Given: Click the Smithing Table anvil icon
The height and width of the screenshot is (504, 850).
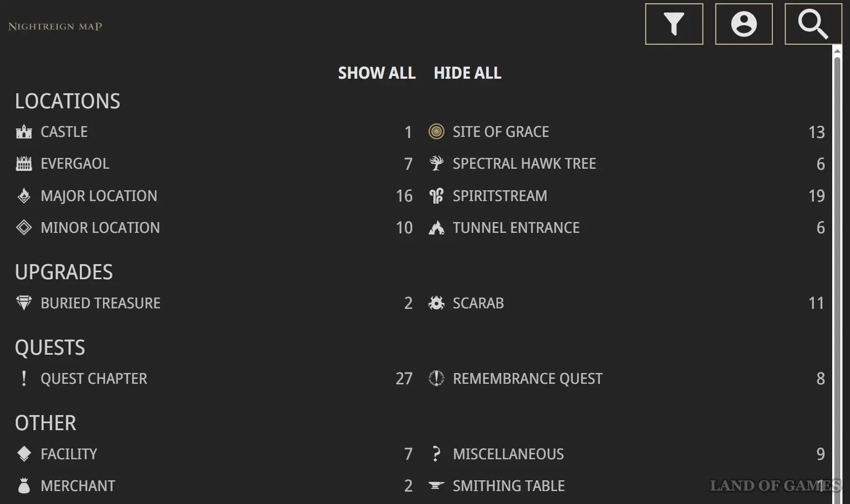Looking at the screenshot, I should tap(436, 486).
